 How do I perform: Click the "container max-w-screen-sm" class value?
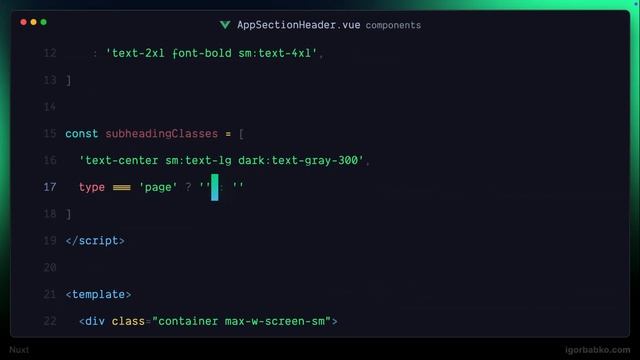coord(241,321)
